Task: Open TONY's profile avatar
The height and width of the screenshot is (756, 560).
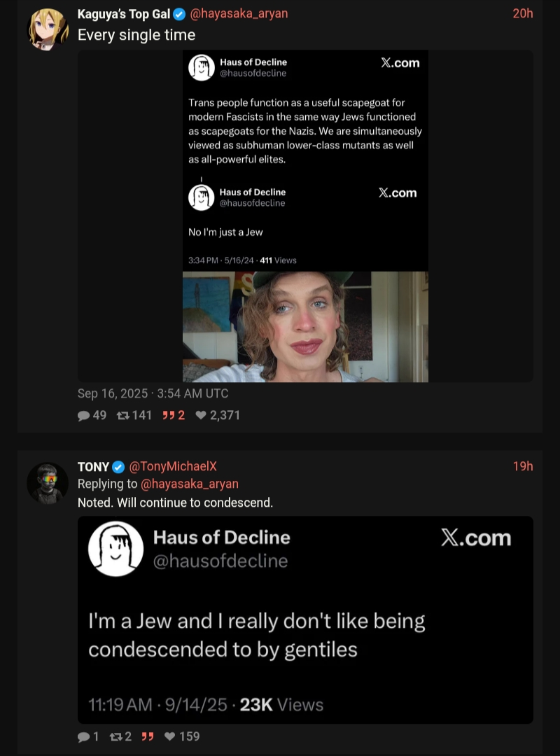Action: (48, 482)
